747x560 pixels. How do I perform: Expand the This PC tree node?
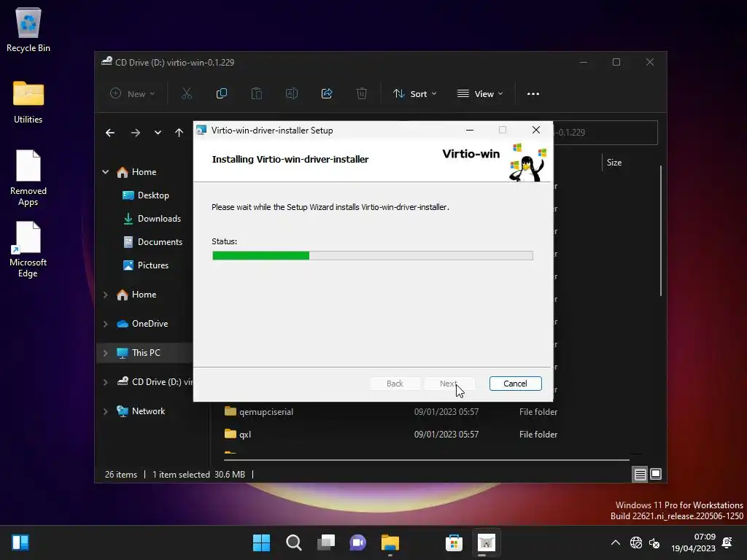[x=105, y=353]
